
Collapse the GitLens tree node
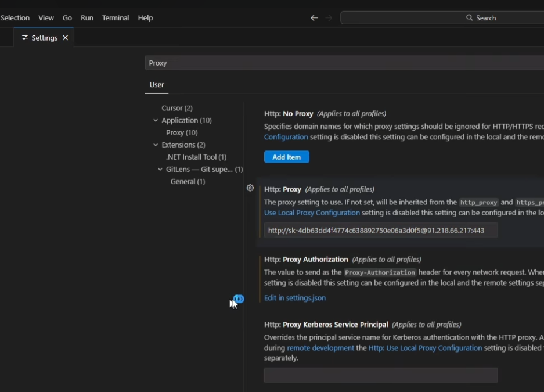coord(160,169)
